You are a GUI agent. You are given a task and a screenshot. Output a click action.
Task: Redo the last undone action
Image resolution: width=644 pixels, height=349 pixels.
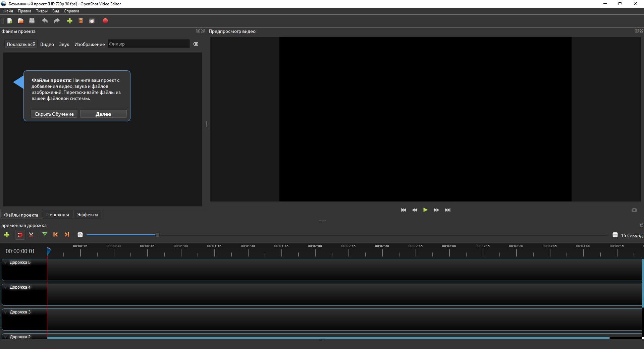click(x=57, y=21)
